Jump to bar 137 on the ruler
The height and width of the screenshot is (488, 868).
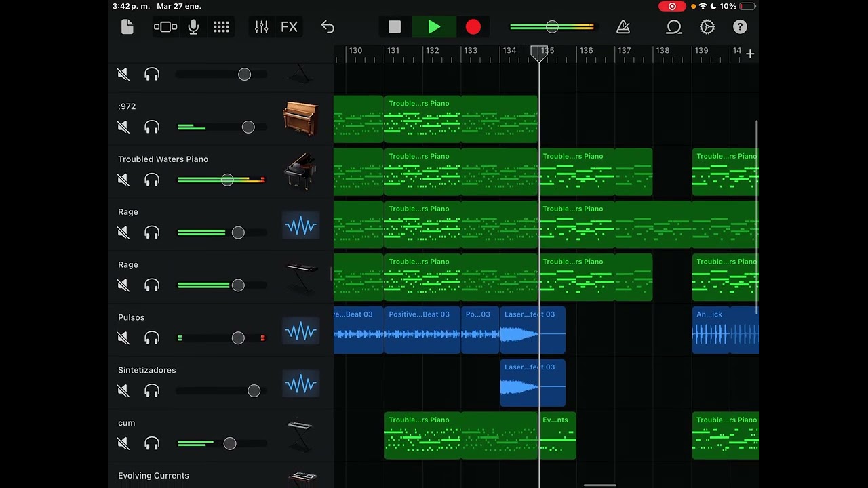tap(625, 51)
